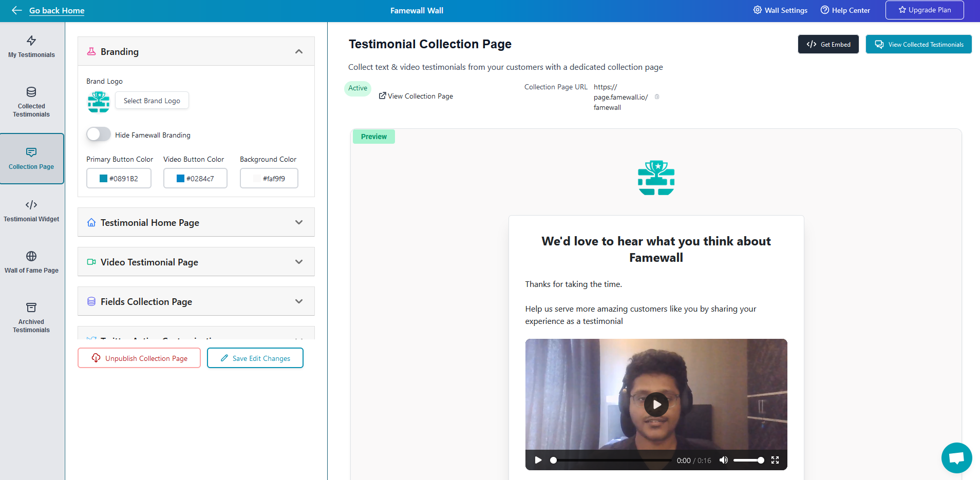Open My Testimonials in the sidebar
This screenshot has width=980, height=480.
coord(31,47)
